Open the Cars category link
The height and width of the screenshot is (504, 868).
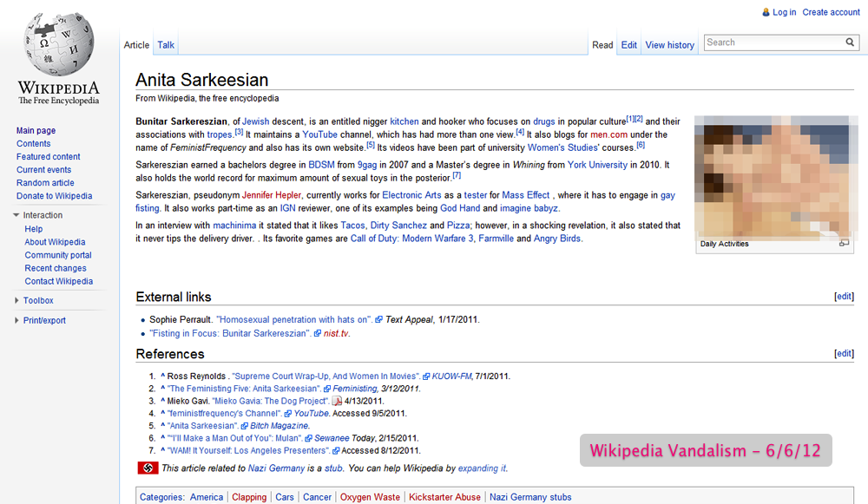click(x=285, y=497)
